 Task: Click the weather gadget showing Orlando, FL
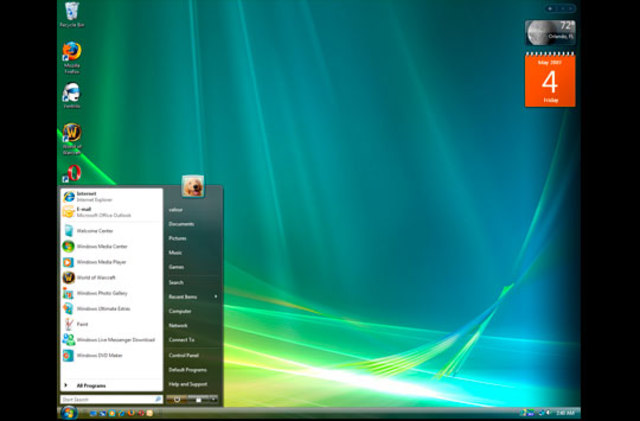tap(550, 32)
